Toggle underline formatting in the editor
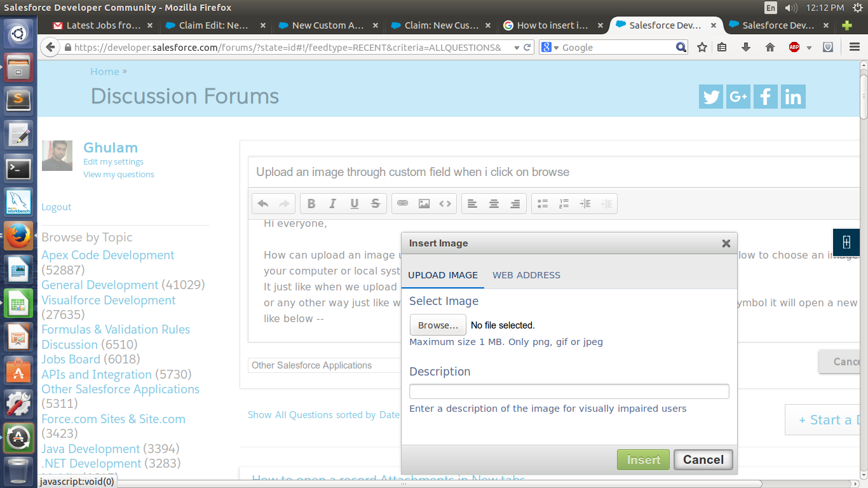The width and height of the screenshot is (868, 488). [x=355, y=203]
